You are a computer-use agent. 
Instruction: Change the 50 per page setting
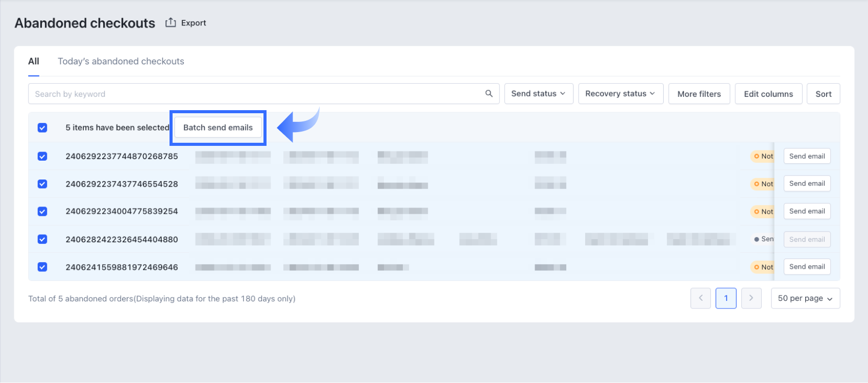(x=805, y=298)
